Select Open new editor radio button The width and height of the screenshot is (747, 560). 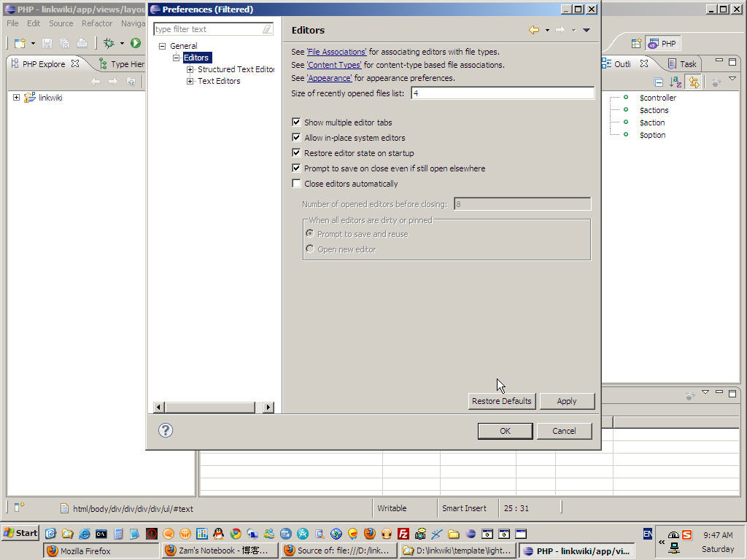coord(309,249)
